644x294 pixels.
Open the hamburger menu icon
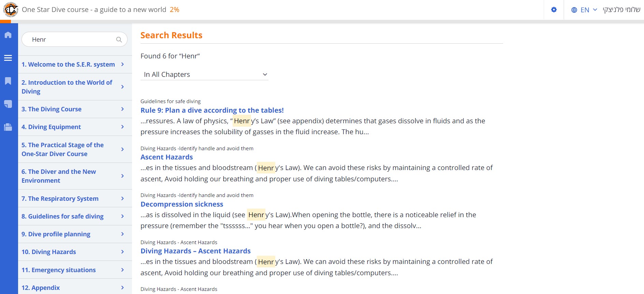click(x=8, y=58)
